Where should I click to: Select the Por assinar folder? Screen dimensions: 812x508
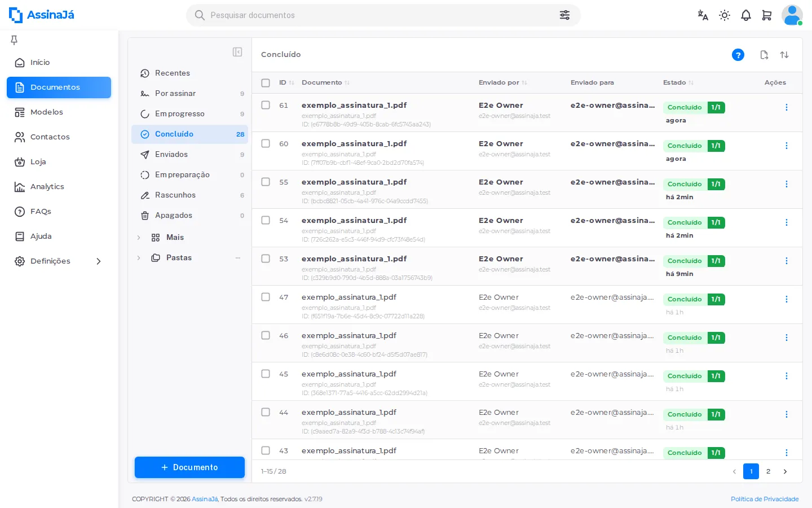point(190,93)
